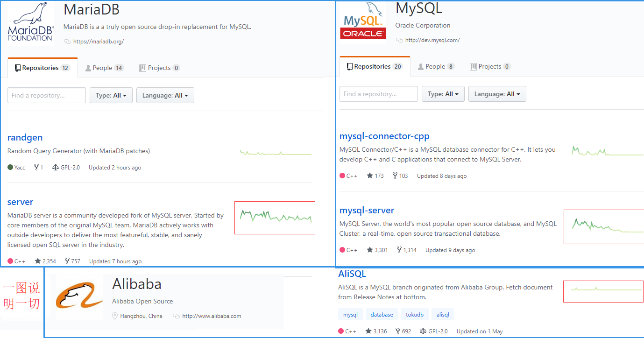Screen dimensions: 644x338
Task: Visit the http://dev.mysql.com/ link
Action: [x=432, y=40]
